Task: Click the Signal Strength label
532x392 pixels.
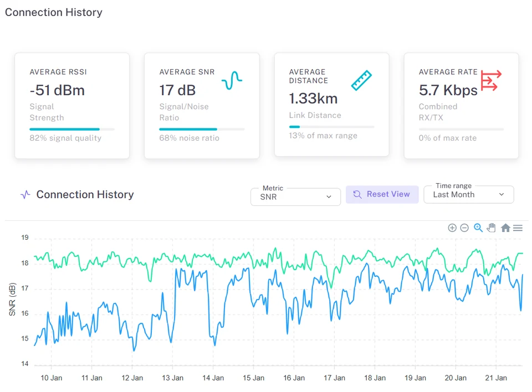Action: 47,112
